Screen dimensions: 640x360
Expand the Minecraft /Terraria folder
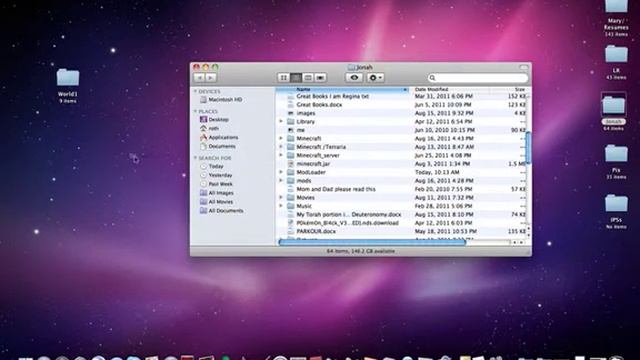(281, 147)
